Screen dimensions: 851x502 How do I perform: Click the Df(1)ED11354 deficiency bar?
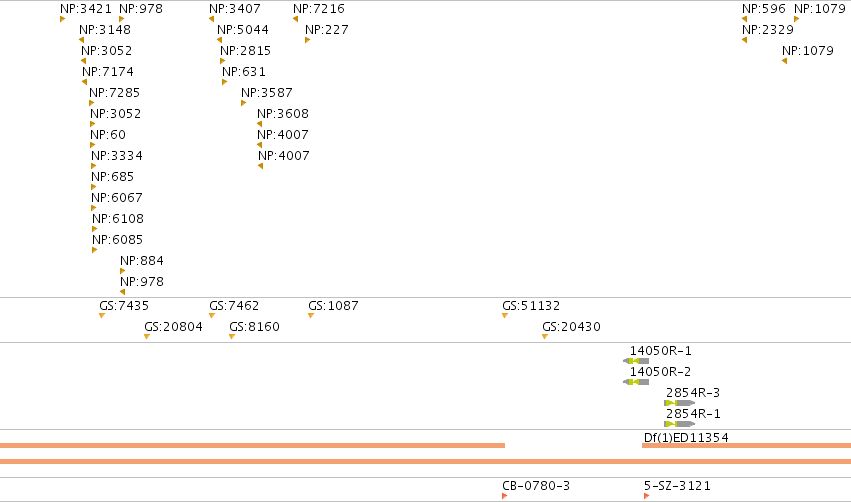click(x=746, y=446)
